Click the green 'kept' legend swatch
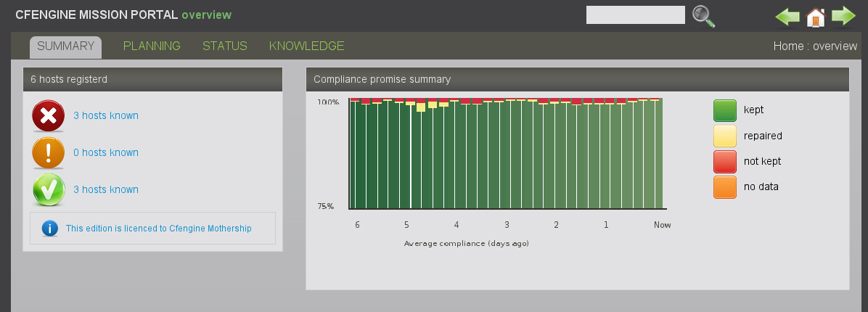The image size is (868, 312). [x=725, y=110]
